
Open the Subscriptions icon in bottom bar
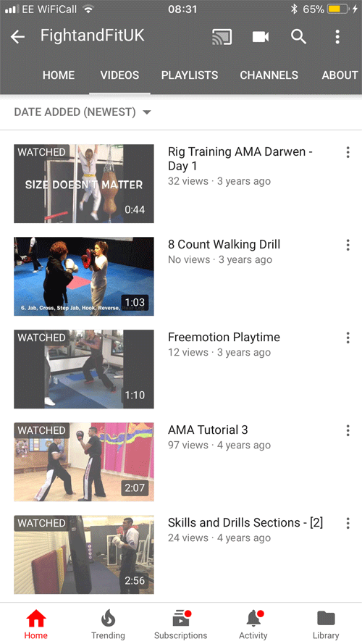coord(180,618)
